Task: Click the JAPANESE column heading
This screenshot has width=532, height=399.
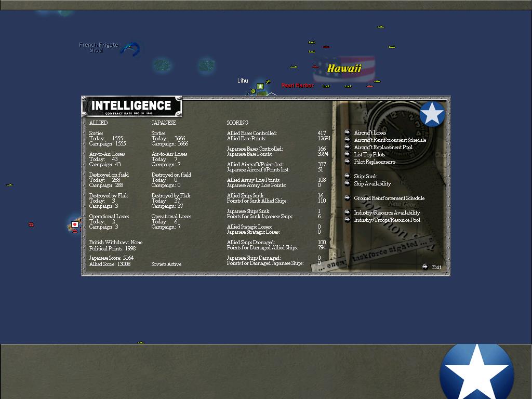Action: click(164, 123)
